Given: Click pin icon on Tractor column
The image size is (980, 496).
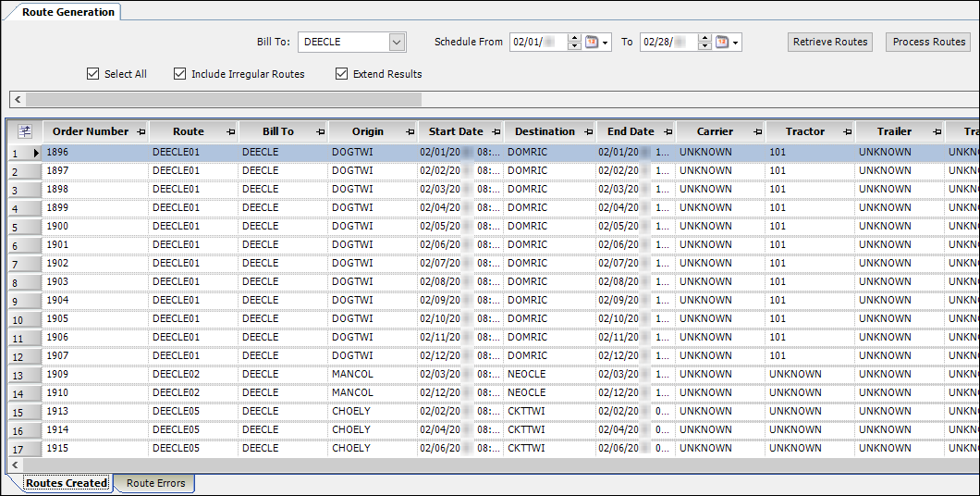Looking at the screenshot, I should 847,132.
